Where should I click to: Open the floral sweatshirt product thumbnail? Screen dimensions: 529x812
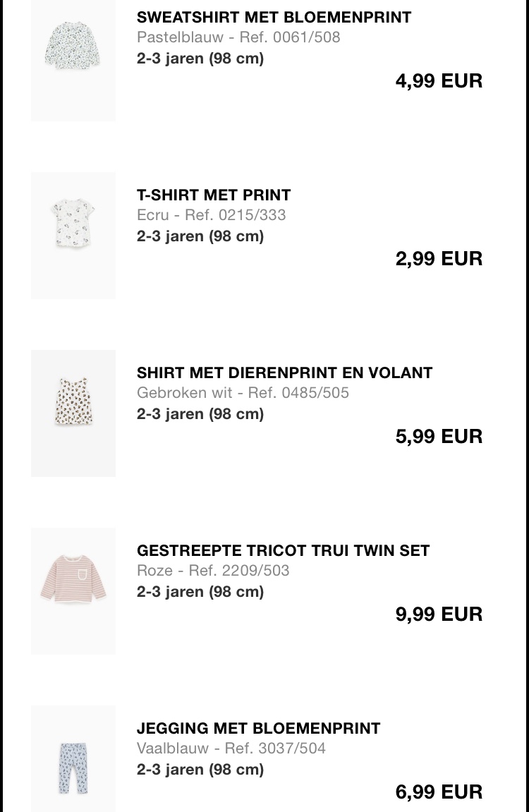[x=73, y=48]
